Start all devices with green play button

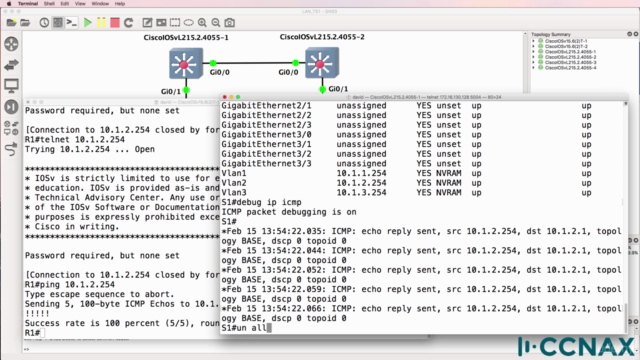(87, 22)
